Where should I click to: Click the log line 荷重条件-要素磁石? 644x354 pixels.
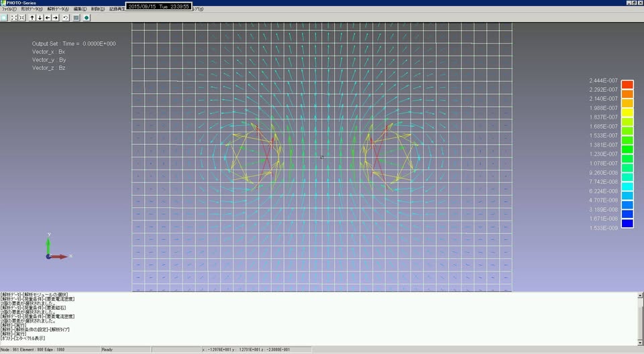(x=33, y=308)
